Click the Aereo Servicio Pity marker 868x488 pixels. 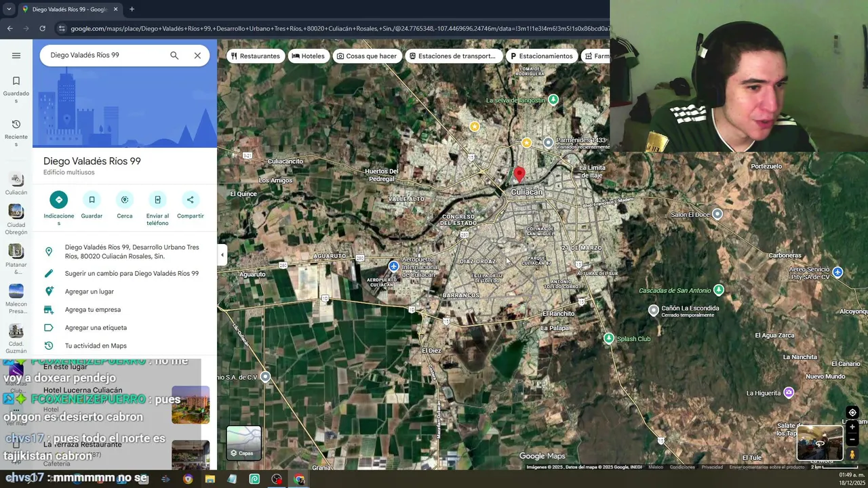(x=838, y=272)
